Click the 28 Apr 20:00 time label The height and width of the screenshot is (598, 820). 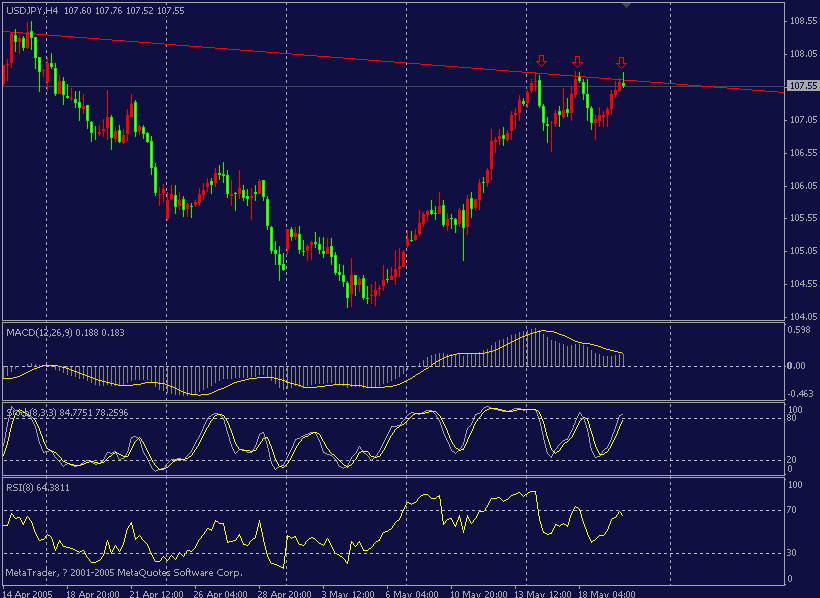pyautogui.click(x=284, y=594)
